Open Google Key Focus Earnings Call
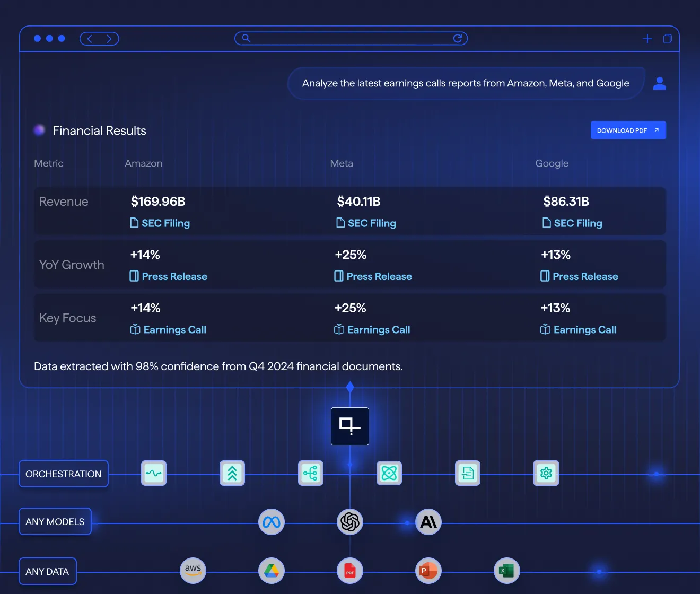 [x=579, y=330]
